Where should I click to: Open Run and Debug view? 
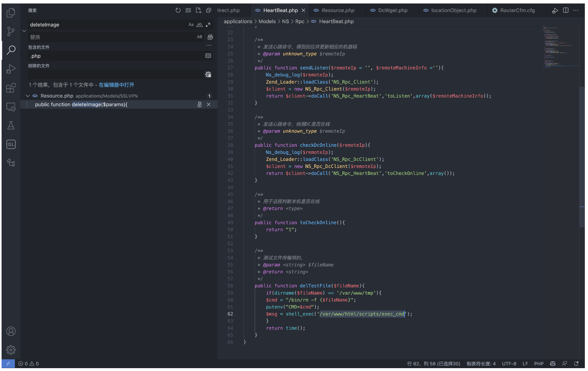point(11,69)
